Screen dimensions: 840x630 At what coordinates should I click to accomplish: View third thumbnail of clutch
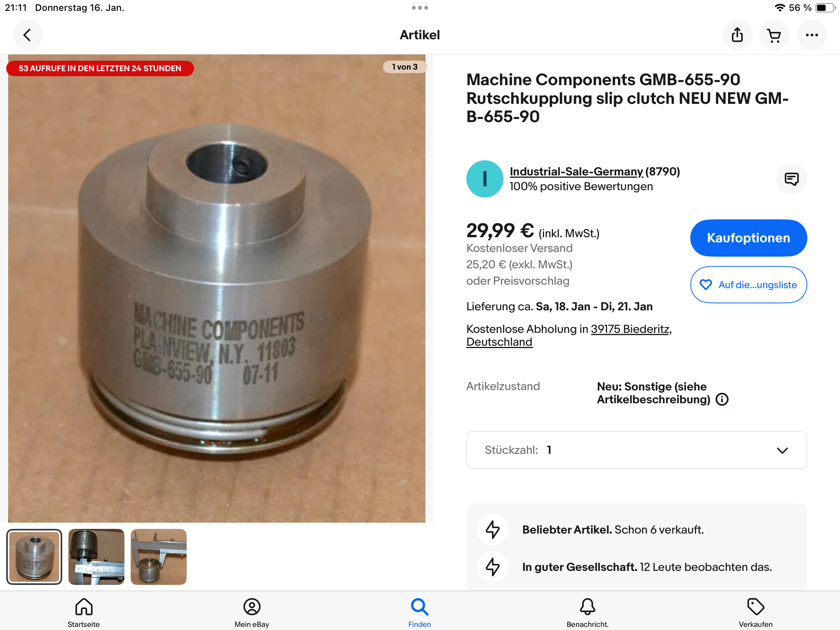click(159, 557)
